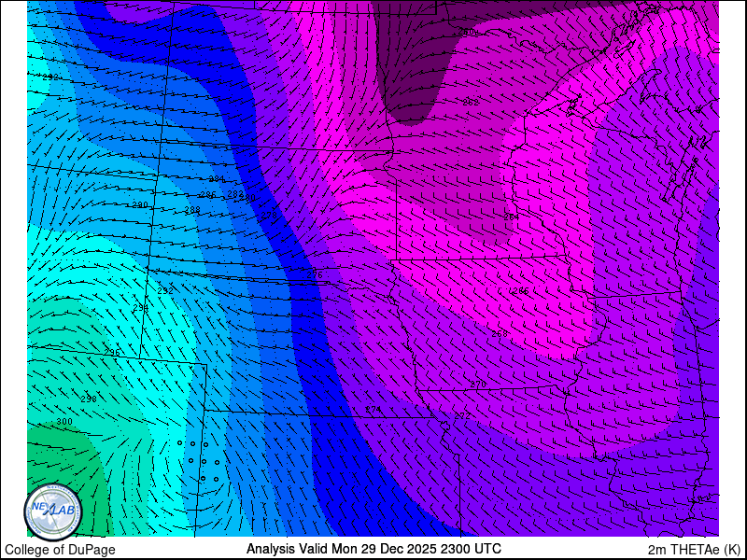This screenshot has width=747, height=560.
Task: Click the NEXLAB logo badge
Action: click(x=53, y=512)
